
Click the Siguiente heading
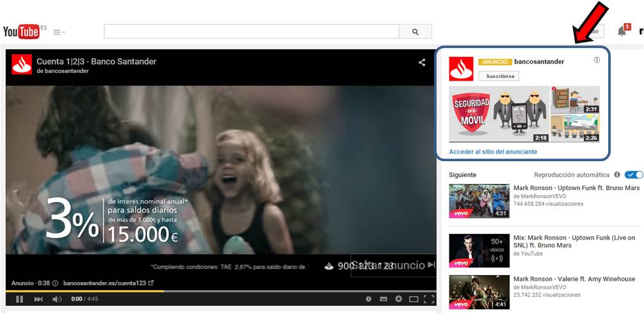[x=462, y=175]
